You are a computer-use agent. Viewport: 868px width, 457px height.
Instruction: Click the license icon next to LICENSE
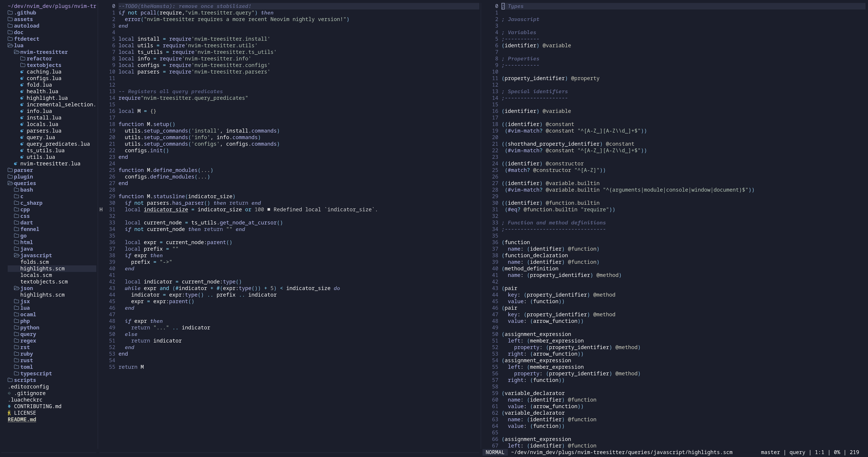9,413
